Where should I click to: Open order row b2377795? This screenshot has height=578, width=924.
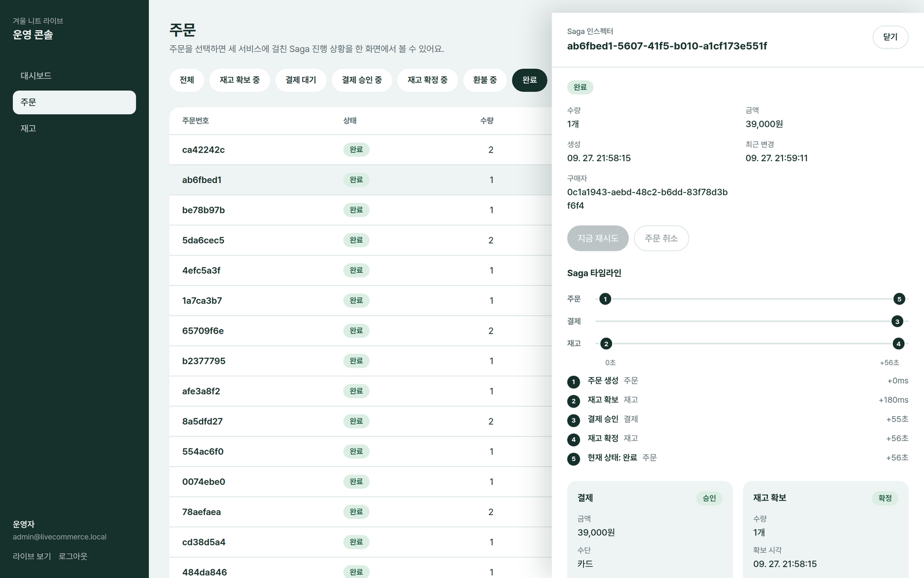(x=360, y=361)
